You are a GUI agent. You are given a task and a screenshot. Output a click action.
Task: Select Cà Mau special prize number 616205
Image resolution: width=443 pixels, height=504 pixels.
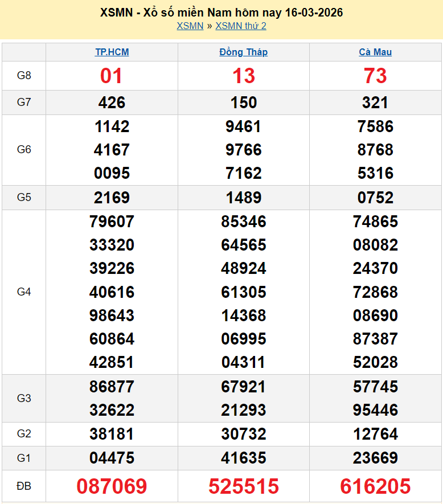click(x=375, y=486)
